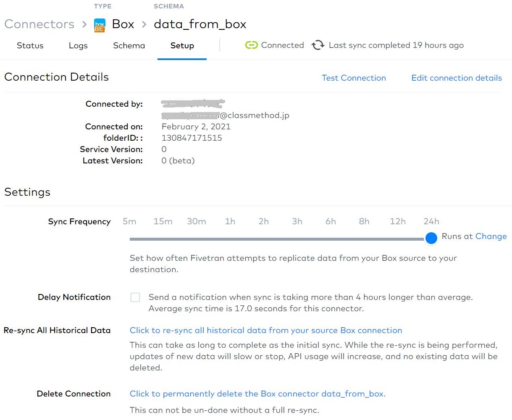Open the Status tab

pos(30,46)
